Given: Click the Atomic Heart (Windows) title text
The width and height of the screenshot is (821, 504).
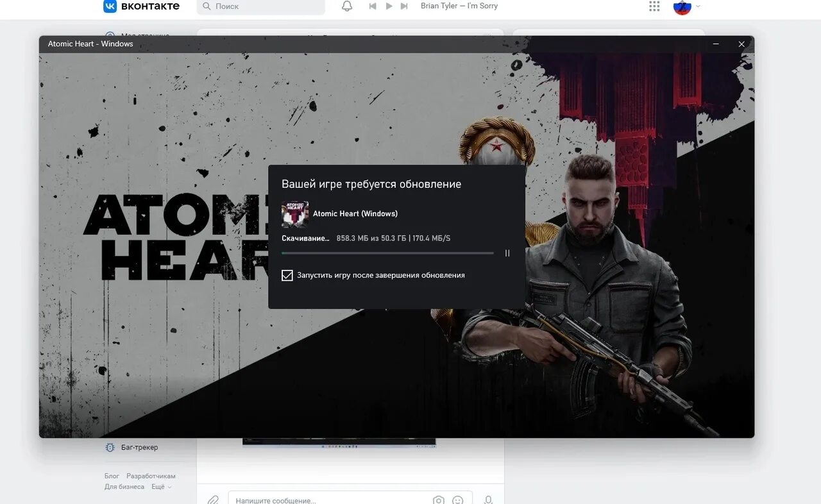Looking at the screenshot, I should click(x=355, y=214).
